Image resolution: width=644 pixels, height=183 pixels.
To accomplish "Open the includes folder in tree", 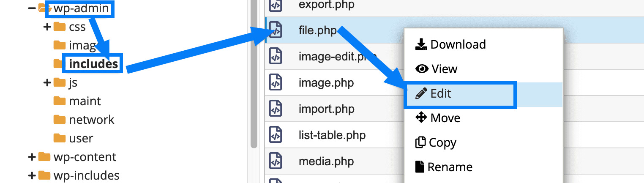I will (x=93, y=64).
